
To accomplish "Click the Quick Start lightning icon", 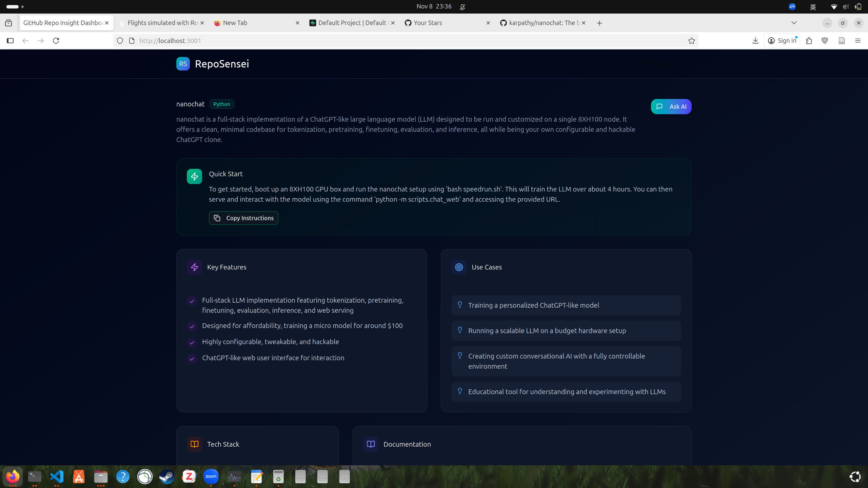I will coord(194,177).
